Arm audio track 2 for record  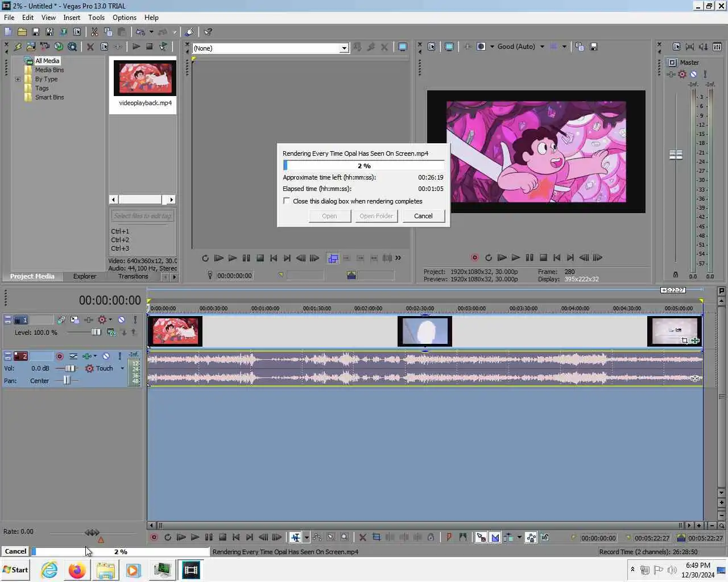coord(59,356)
